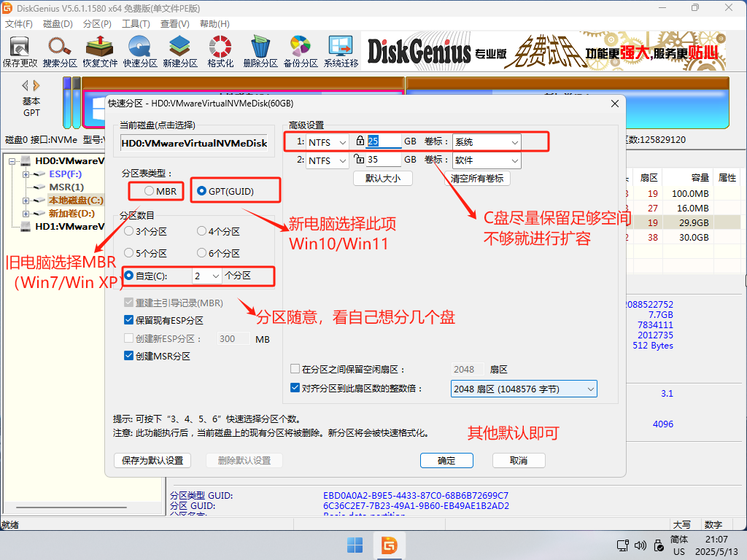Open the 备份分区 backup partition tool
Image resolution: width=747 pixels, height=560 pixels.
coord(300,52)
